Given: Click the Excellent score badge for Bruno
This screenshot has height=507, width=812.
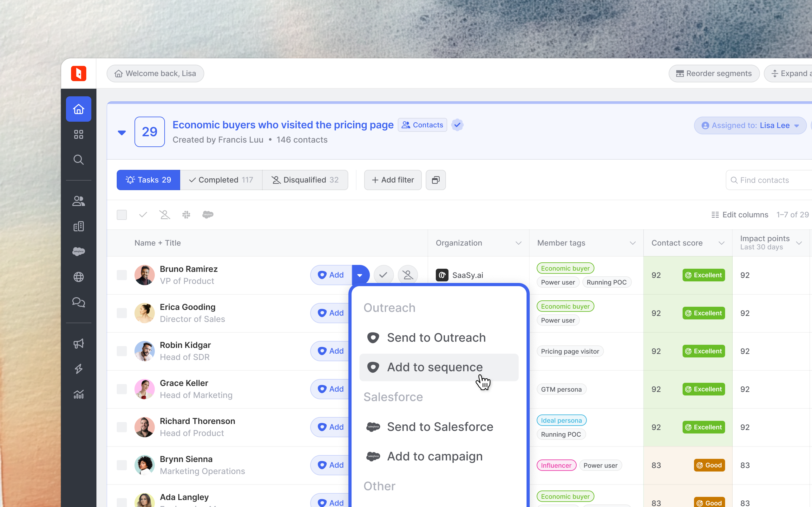Looking at the screenshot, I should click(704, 275).
